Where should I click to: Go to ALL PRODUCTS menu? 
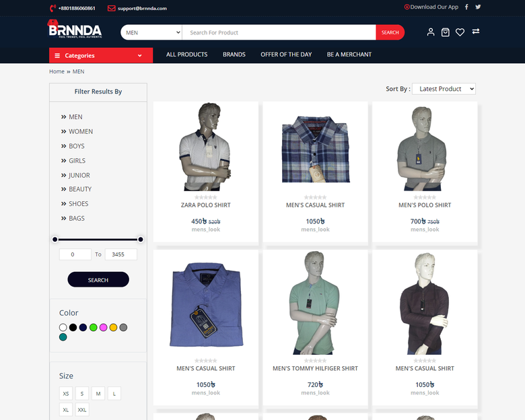tap(187, 55)
